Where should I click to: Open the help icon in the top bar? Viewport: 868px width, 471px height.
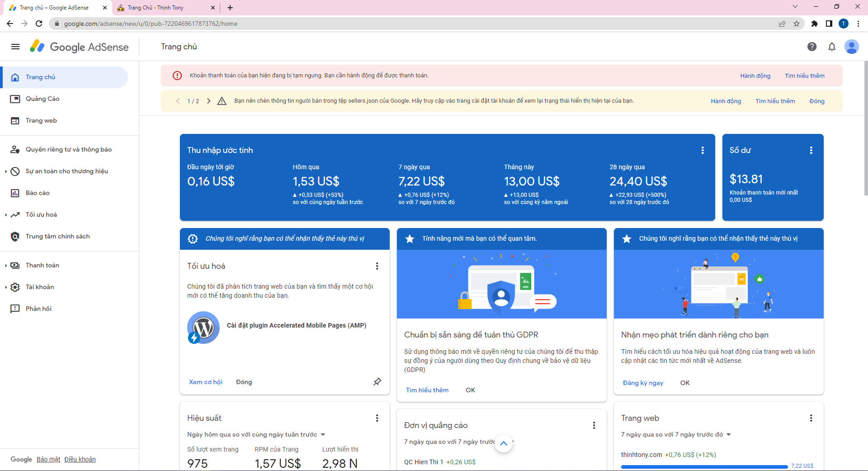point(812,47)
